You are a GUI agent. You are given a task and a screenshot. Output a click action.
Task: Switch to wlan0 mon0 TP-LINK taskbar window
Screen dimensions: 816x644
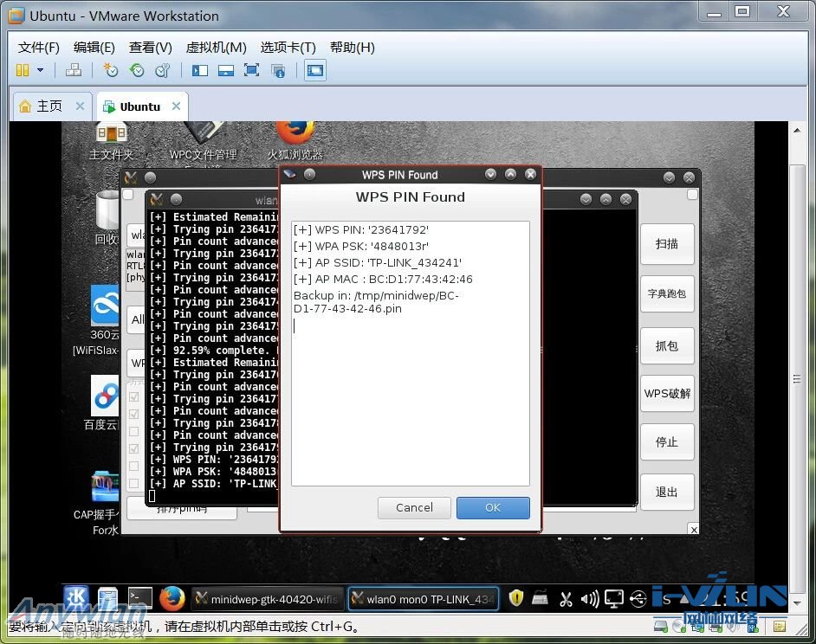click(x=423, y=599)
